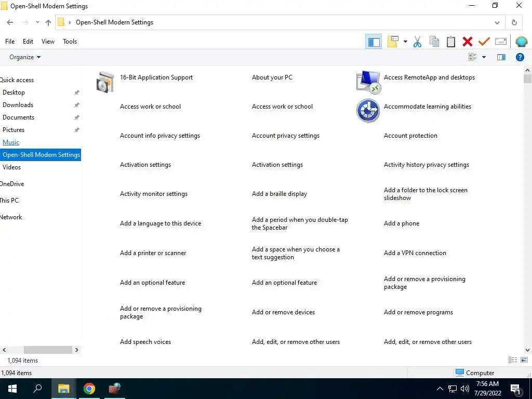Screen dimensions: 532x399
Task: Click the Paste clipboard toolbar icon
Action: click(x=450, y=42)
